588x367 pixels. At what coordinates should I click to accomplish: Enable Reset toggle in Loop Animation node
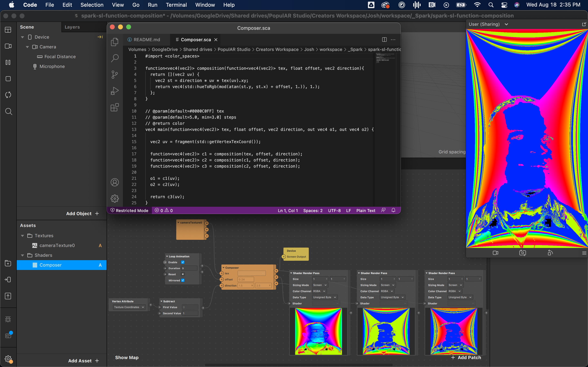coord(183,274)
